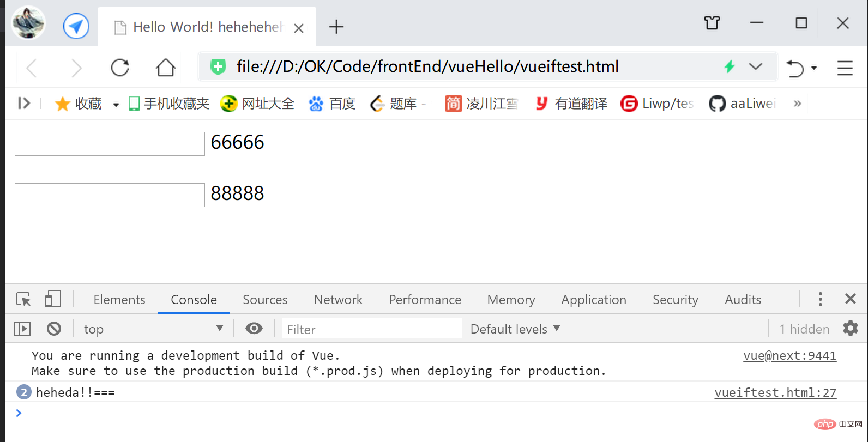Minimize the browser window
This screenshot has height=442, width=868.
[x=757, y=23]
